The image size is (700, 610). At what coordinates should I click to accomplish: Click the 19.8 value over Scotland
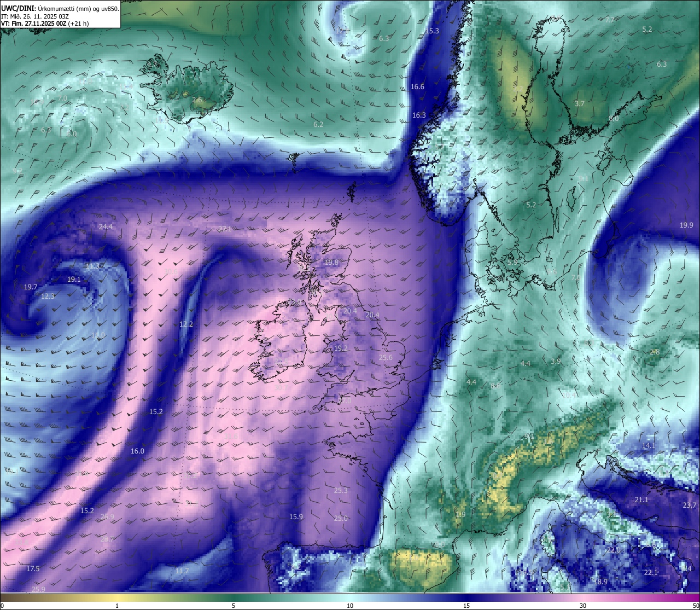(x=331, y=263)
